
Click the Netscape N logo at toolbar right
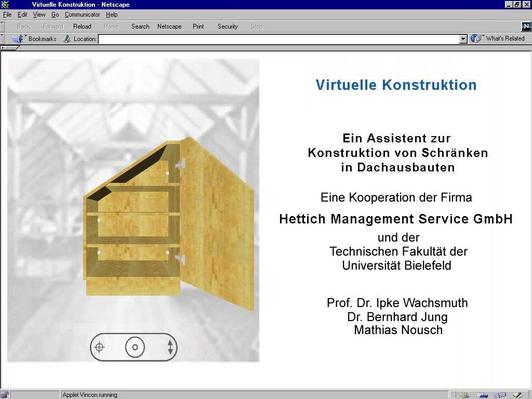click(526, 26)
